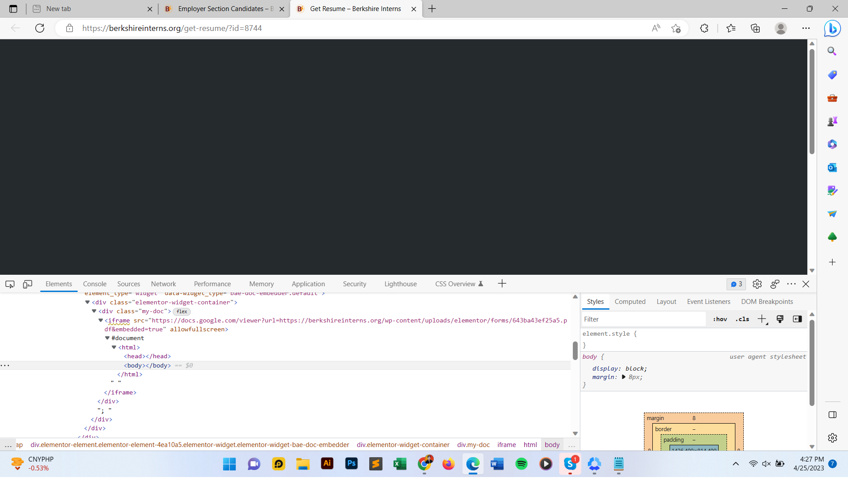Open Outlook from Edge sidebar
The width and height of the screenshot is (848, 504).
point(832,167)
